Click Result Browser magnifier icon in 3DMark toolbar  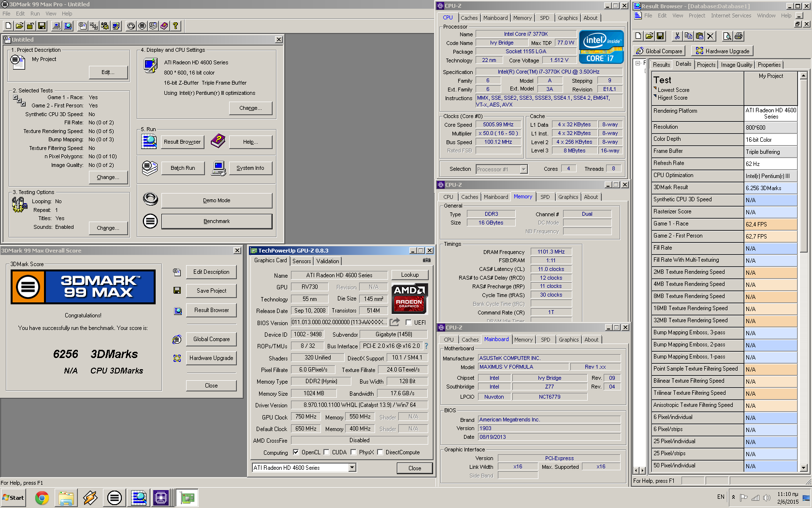coord(68,26)
